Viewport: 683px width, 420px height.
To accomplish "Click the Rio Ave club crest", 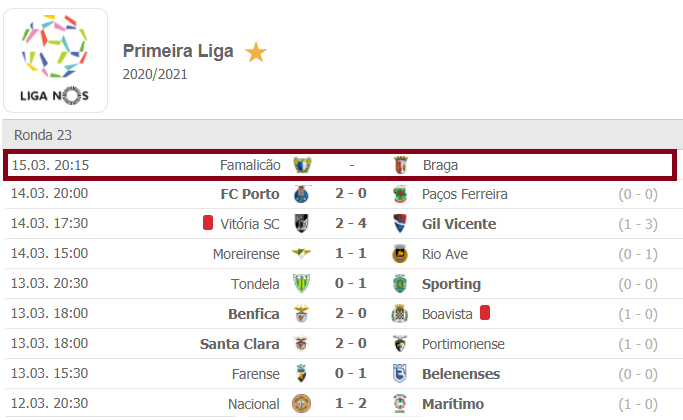I will 402,254.
